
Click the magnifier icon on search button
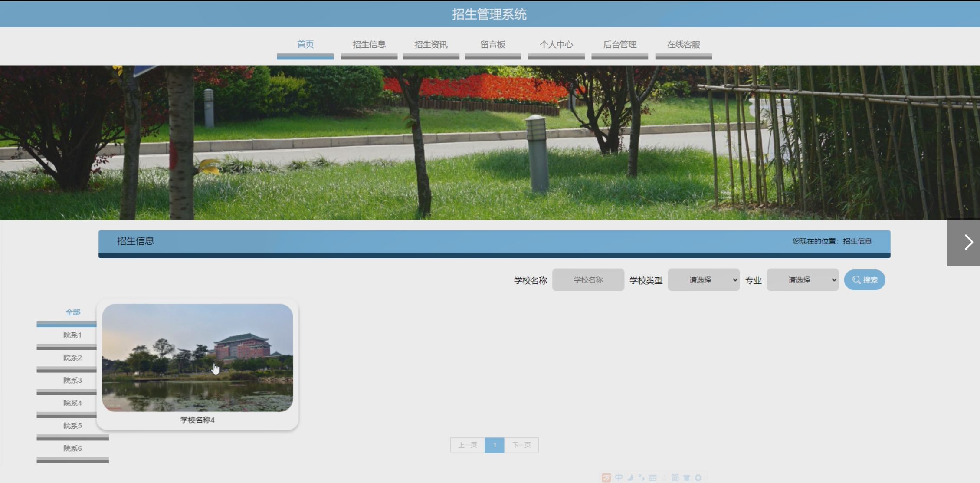point(856,280)
